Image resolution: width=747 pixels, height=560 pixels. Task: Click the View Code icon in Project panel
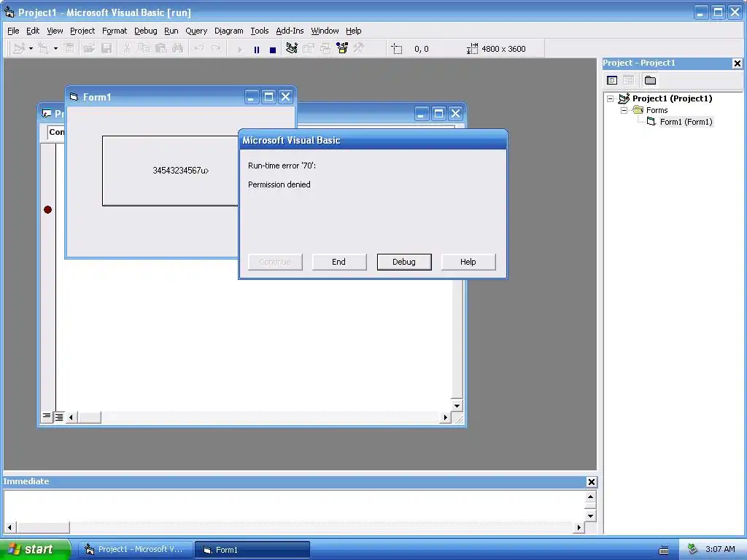pos(612,80)
